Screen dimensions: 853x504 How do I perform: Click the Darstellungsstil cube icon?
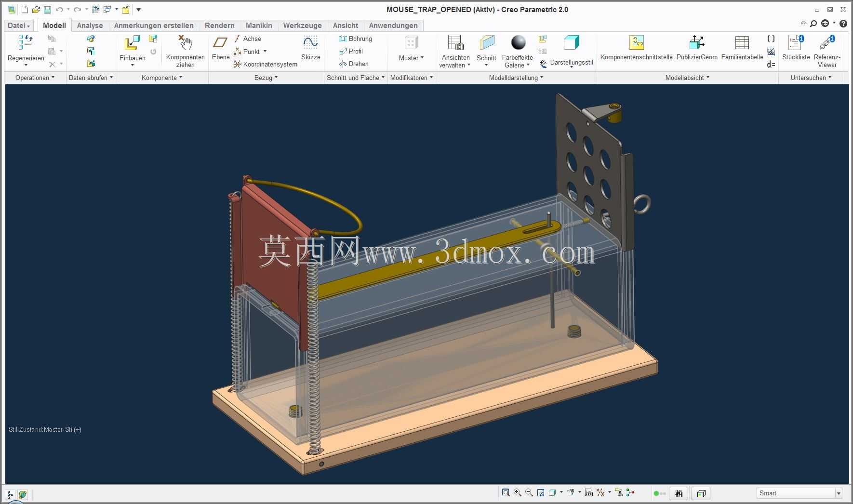point(572,42)
